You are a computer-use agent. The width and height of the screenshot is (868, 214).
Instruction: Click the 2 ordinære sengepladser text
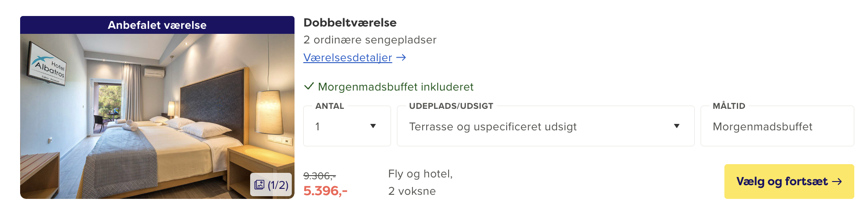(x=370, y=40)
